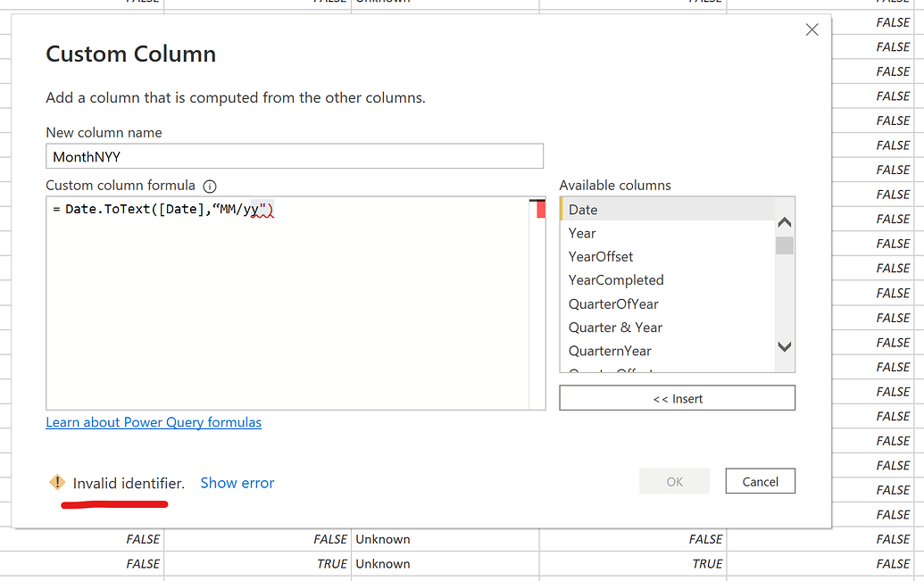Select Quarter & Year column

667,328
